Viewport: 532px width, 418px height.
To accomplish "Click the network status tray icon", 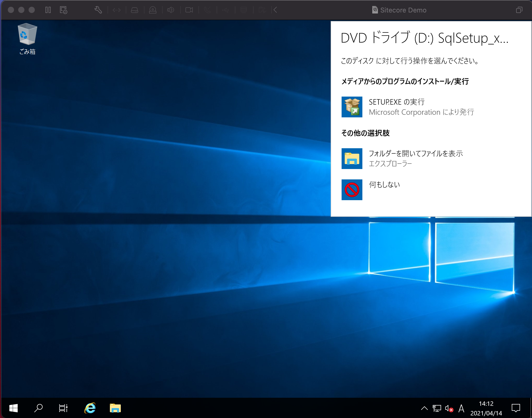I will tap(437, 408).
